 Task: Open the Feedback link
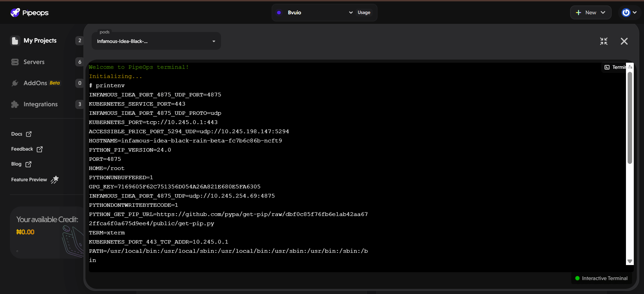pyautogui.click(x=22, y=149)
